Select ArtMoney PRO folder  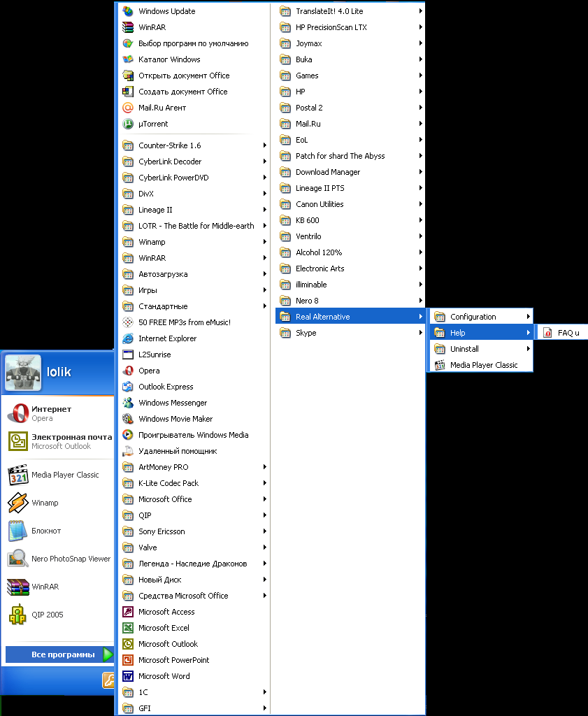194,467
